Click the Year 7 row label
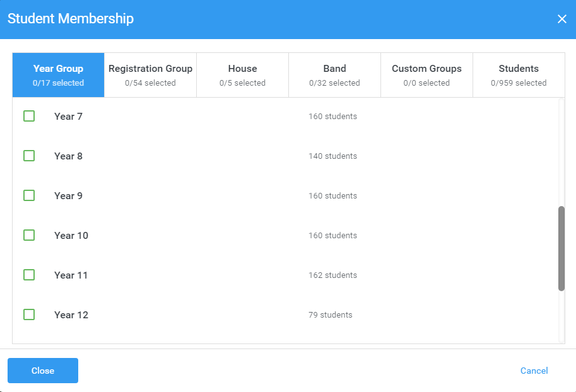The height and width of the screenshot is (392, 576). click(68, 117)
